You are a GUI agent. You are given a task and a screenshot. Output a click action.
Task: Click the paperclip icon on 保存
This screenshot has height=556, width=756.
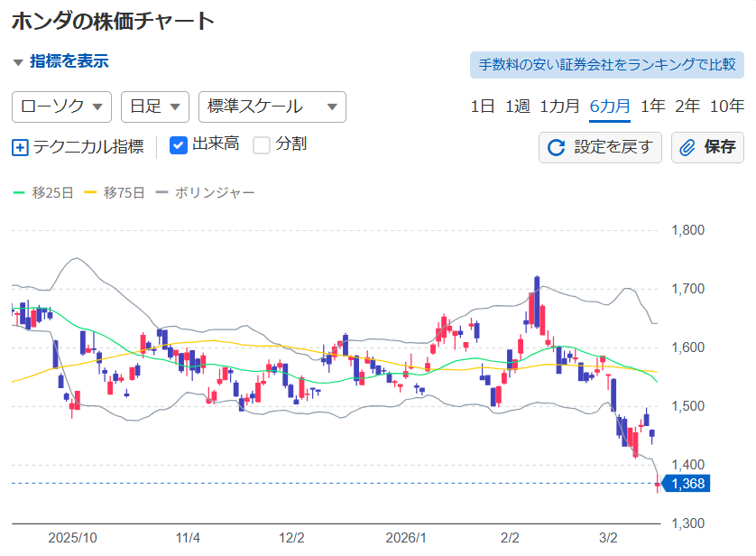pyautogui.click(x=688, y=147)
